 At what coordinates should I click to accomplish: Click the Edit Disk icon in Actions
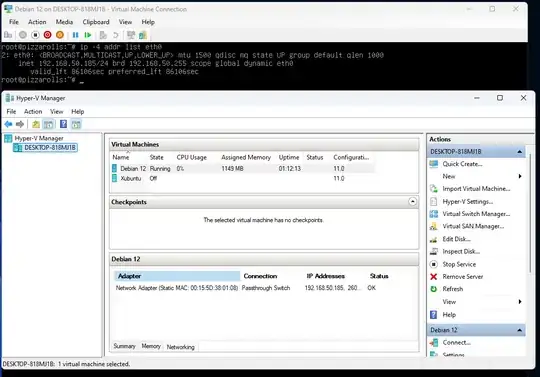pyautogui.click(x=434, y=239)
